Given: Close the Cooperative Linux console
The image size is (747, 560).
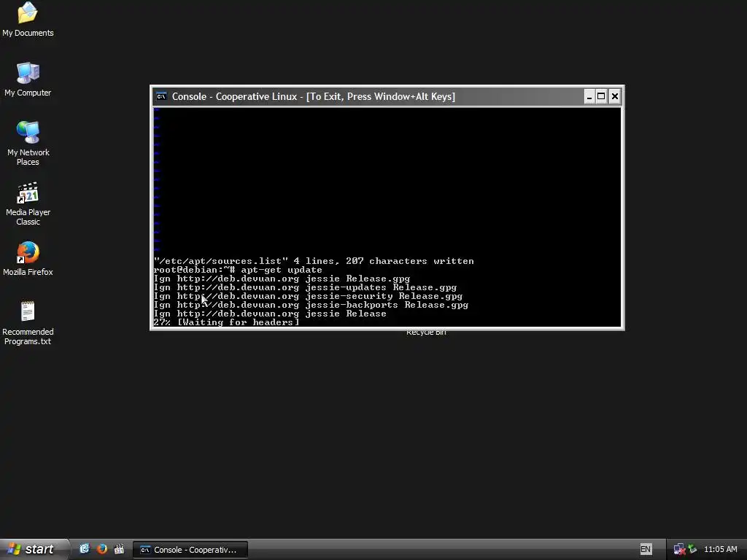Looking at the screenshot, I should click(614, 97).
